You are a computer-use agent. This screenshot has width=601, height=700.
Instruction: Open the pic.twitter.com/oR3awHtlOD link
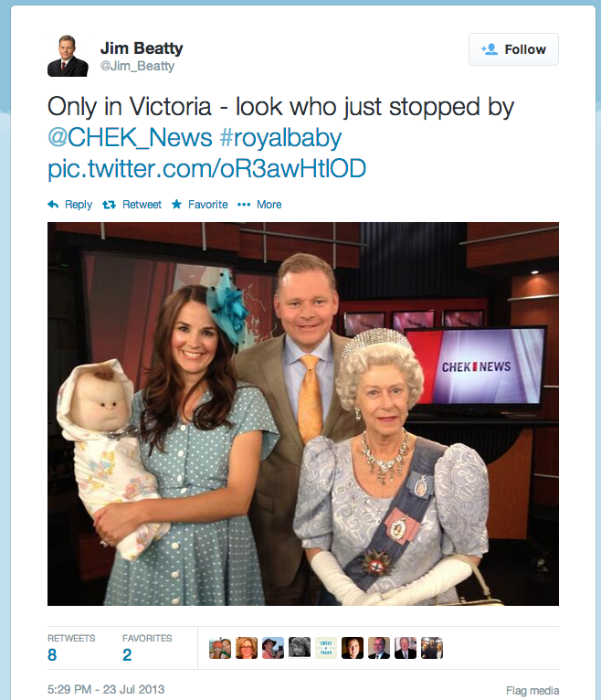207,169
